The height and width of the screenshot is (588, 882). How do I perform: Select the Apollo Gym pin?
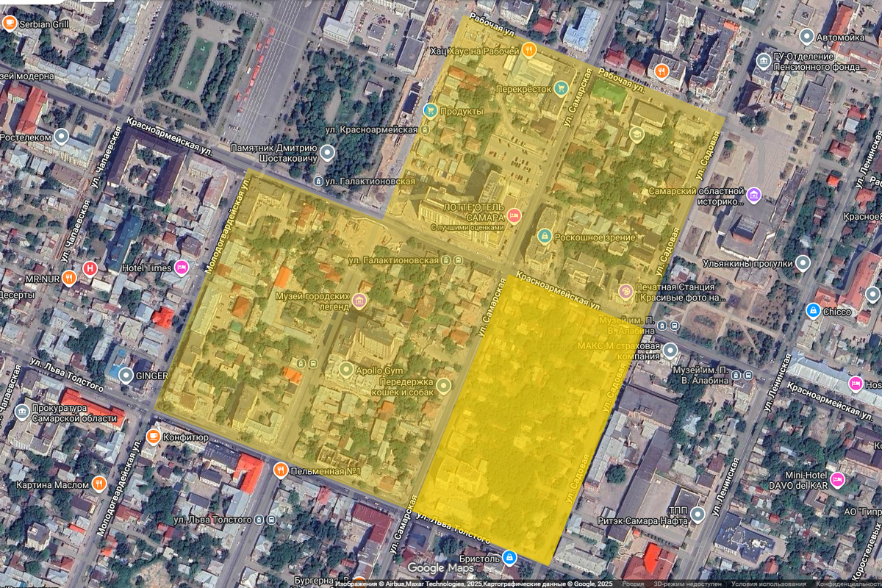pos(346,369)
